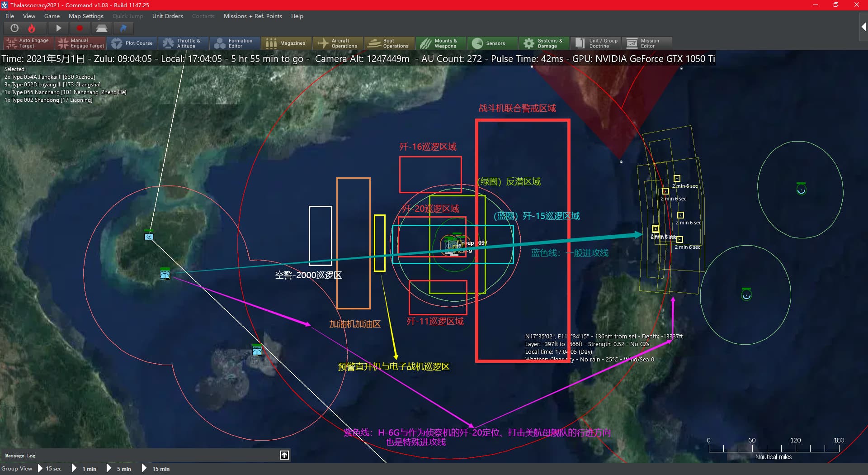This screenshot has width=868, height=475.
Task: Open Missions + Ref. Points menu
Action: [x=253, y=16]
